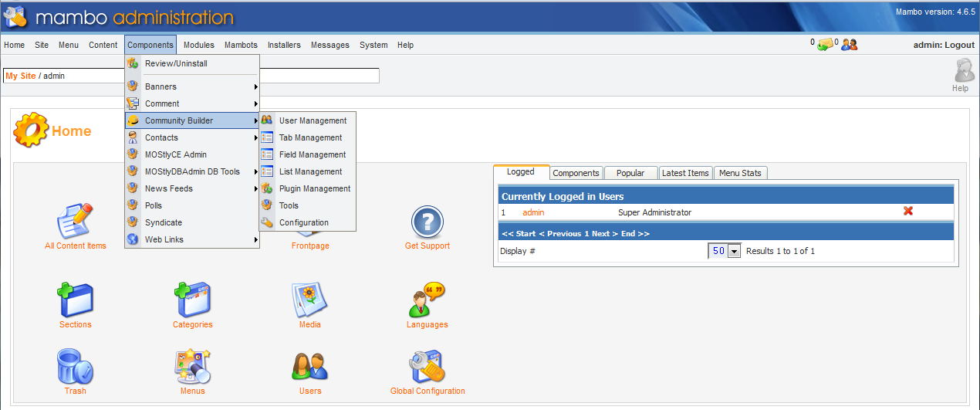Screen dimensions: 980x410
Task: Open the Display # dropdown showing 50
Action: click(x=725, y=251)
